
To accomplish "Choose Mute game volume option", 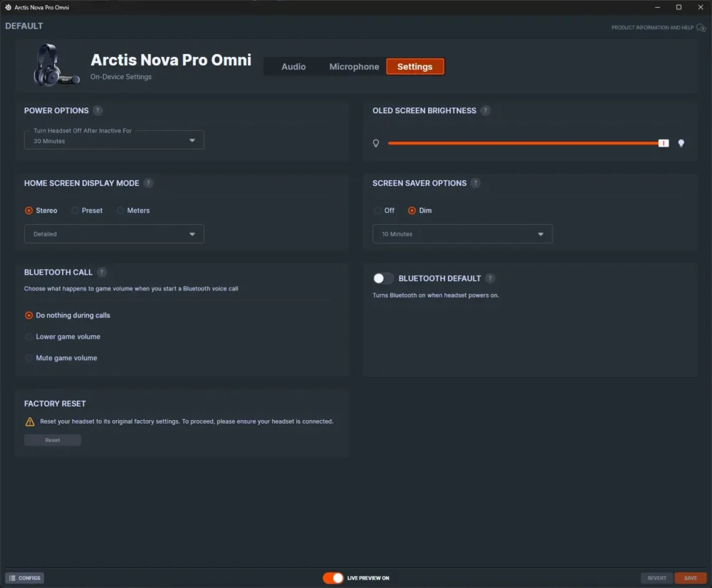I will (28, 358).
